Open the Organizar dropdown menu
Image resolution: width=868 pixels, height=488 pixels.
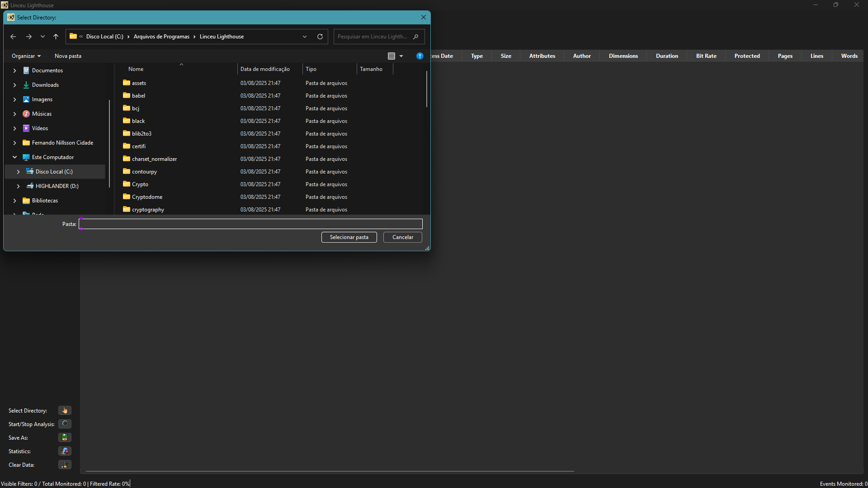click(x=26, y=56)
